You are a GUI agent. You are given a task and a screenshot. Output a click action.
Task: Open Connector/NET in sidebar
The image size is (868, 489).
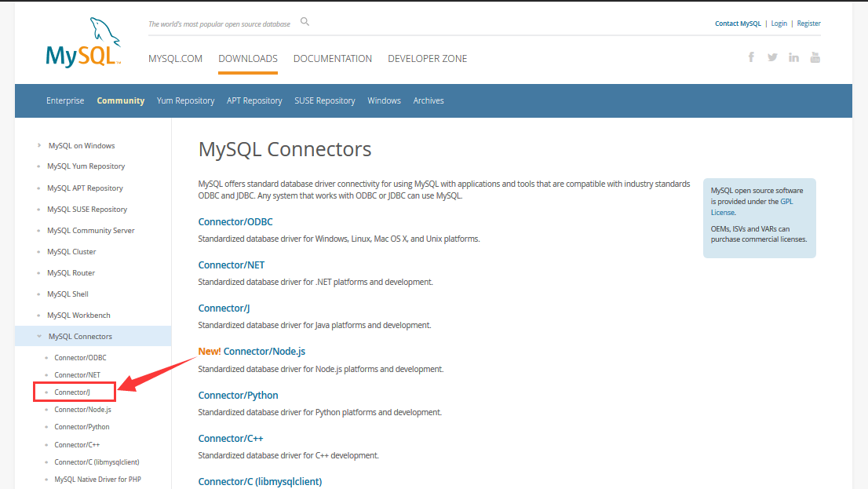pos(78,375)
